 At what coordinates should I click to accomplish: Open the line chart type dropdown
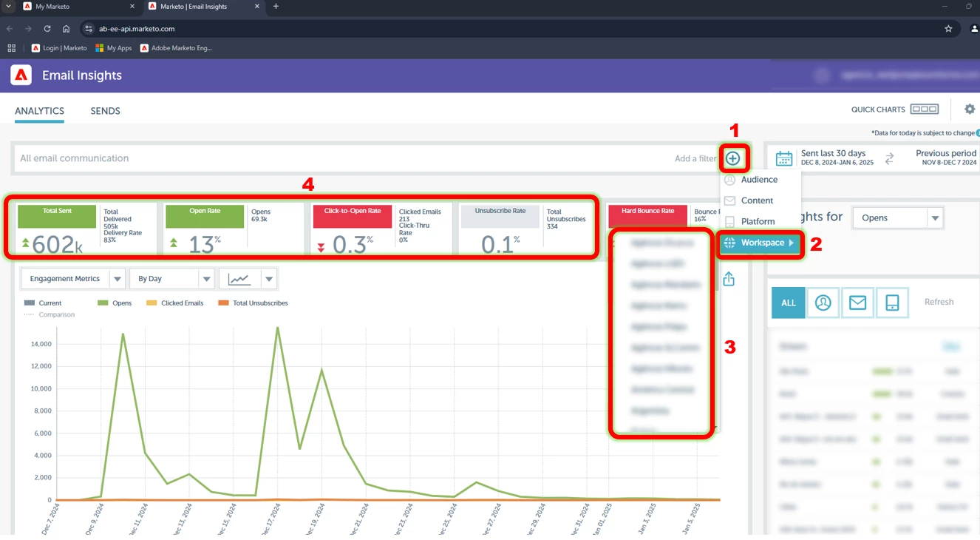coord(248,279)
